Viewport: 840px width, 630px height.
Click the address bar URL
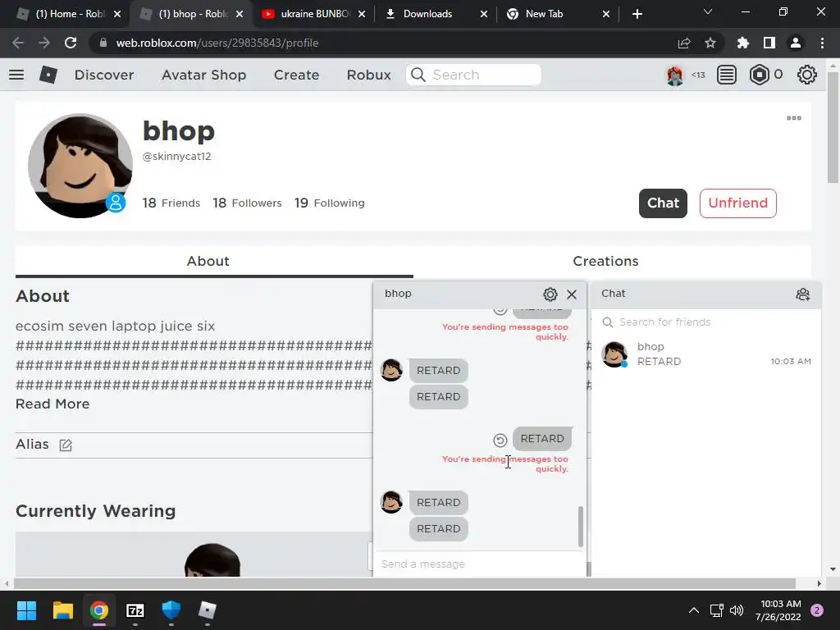pos(217,43)
